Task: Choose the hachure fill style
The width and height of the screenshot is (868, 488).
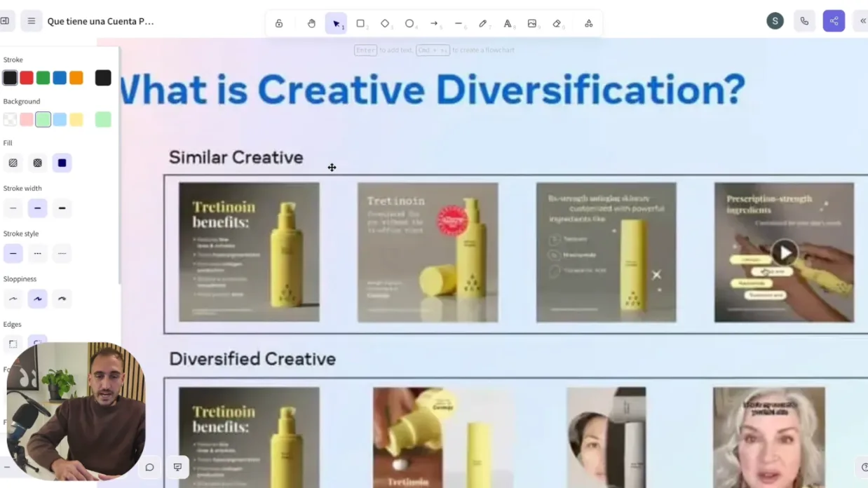Action: tap(13, 163)
